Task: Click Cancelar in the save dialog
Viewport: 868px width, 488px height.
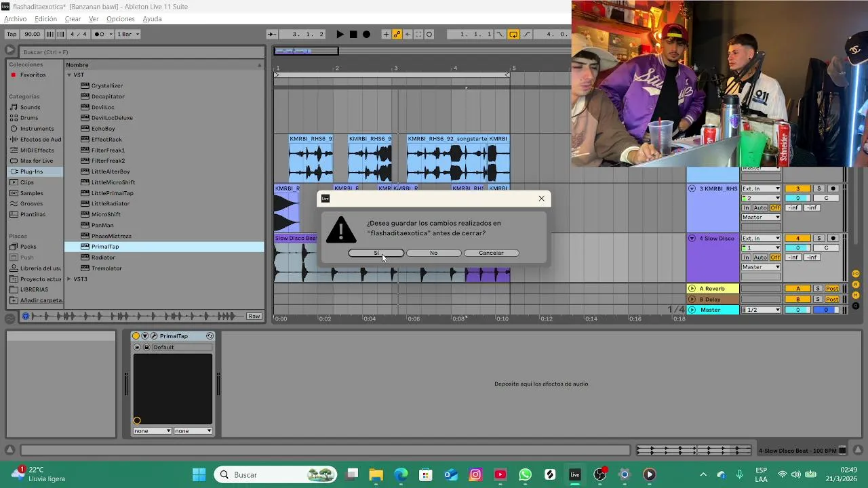Action: tap(491, 253)
